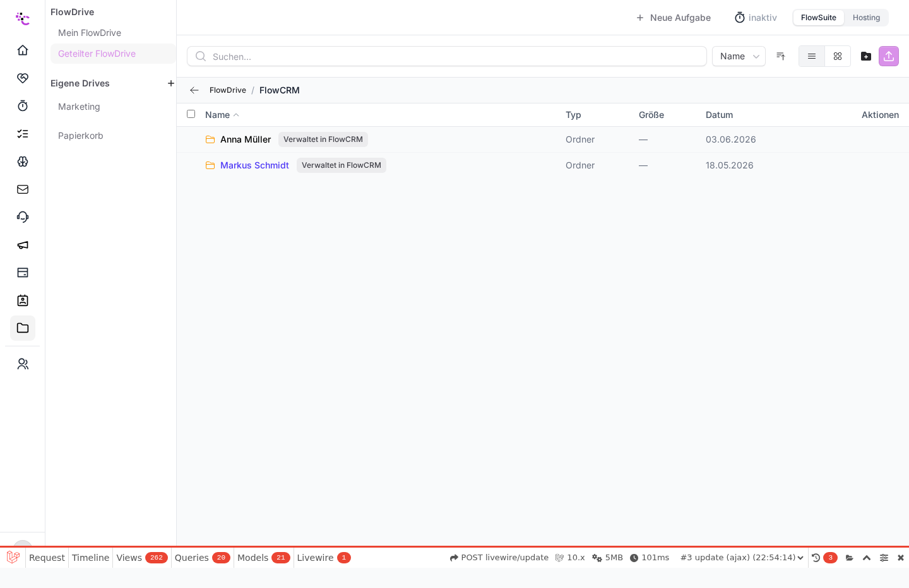Click Markus Schmidt folder icon
909x588 pixels.
[210, 165]
